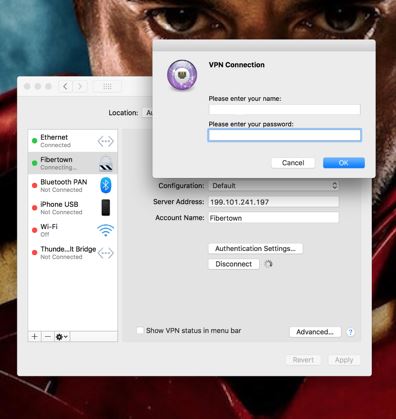
Task: Select the iPhone USB service
Action: [73, 208]
